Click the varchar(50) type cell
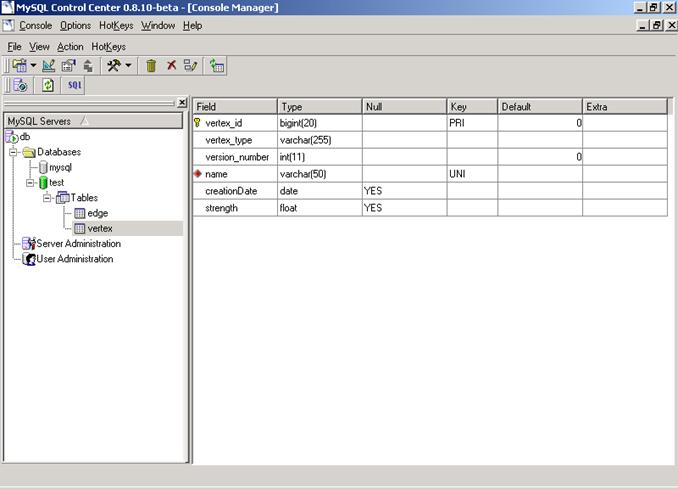 click(320, 174)
